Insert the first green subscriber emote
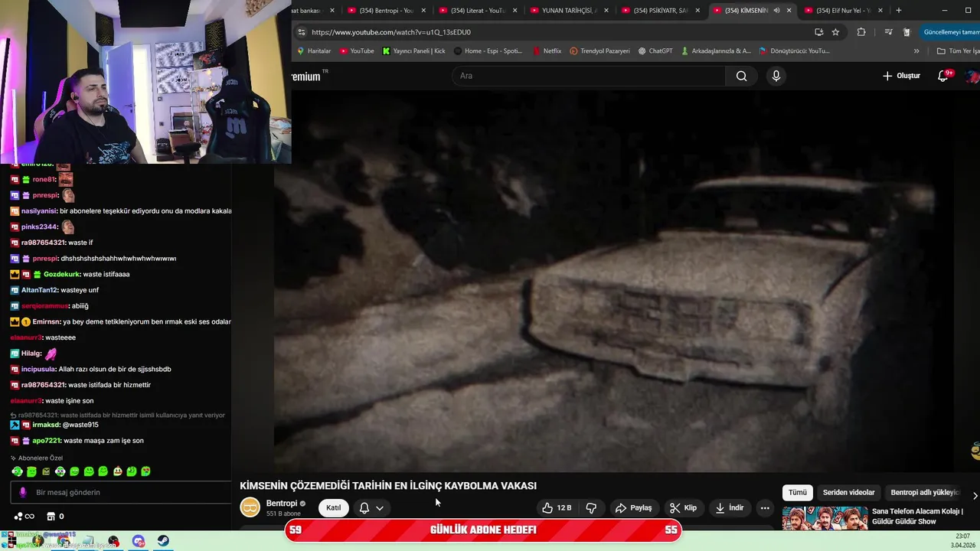Image resolution: width=980 pixels, height=551 pixels. pos(17,471)
